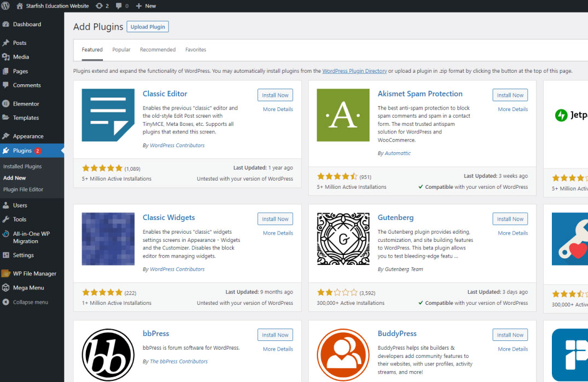Click the Upload Plugin button
The height and width of the screenshot is (382, 588).
[x=148, y=27]
